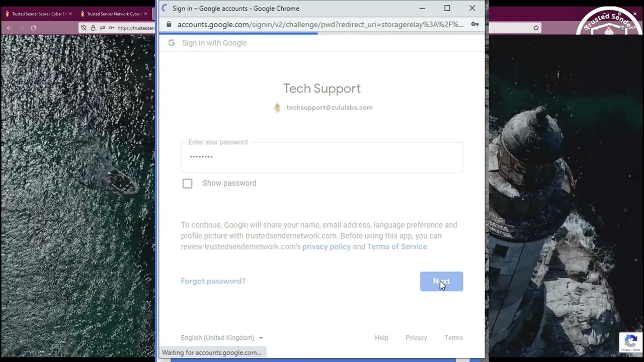Click the saved password key icon
Viewport: 644px width, 362px height.
click(x=475, y=24)
